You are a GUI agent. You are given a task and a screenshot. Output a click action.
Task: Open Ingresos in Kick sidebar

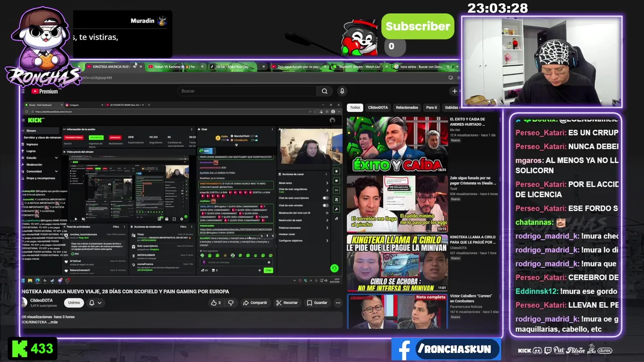pos(32,144)
